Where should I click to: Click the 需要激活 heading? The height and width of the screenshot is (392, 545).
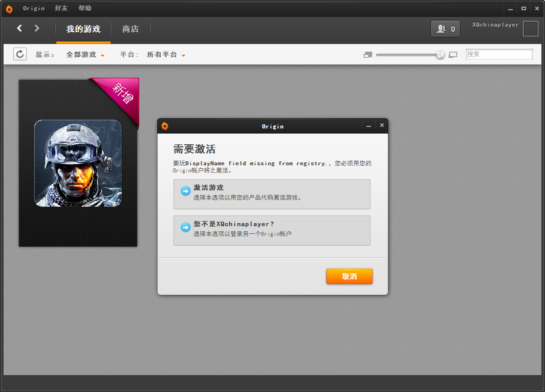[194, 149]
